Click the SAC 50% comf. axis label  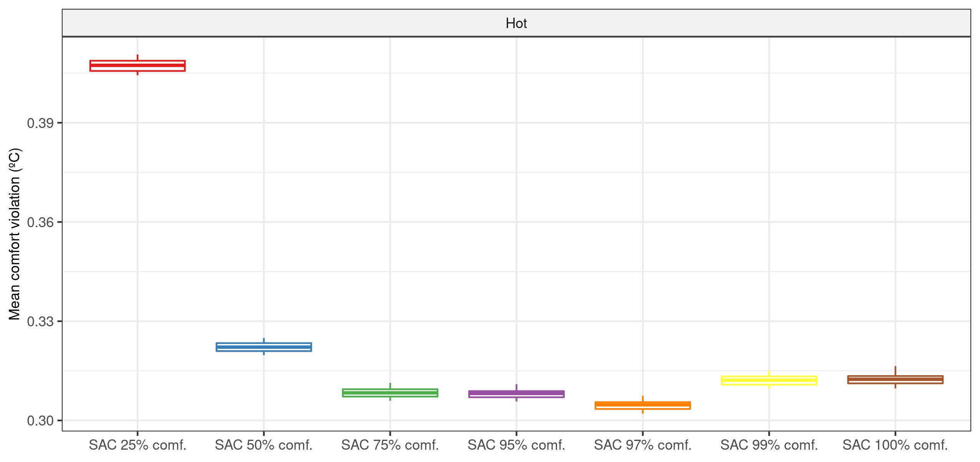point(264,445)
